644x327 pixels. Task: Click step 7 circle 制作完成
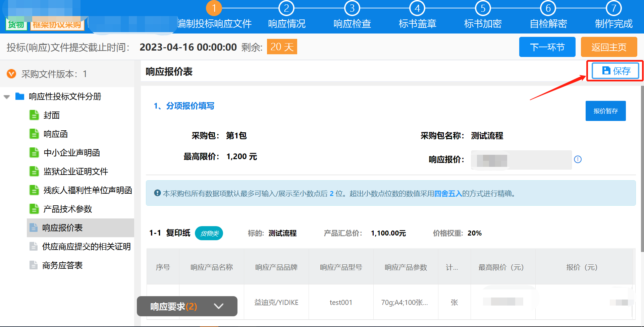pyautogui.click(x=614, y=8)
